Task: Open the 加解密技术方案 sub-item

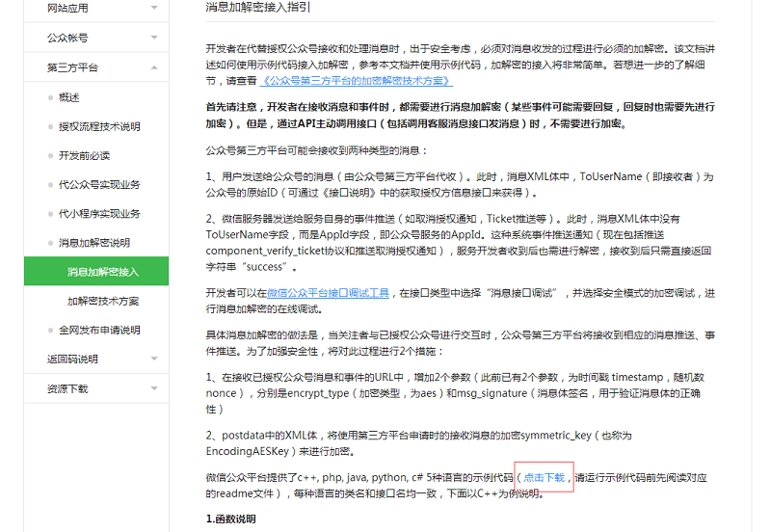Action: (102, 301)
